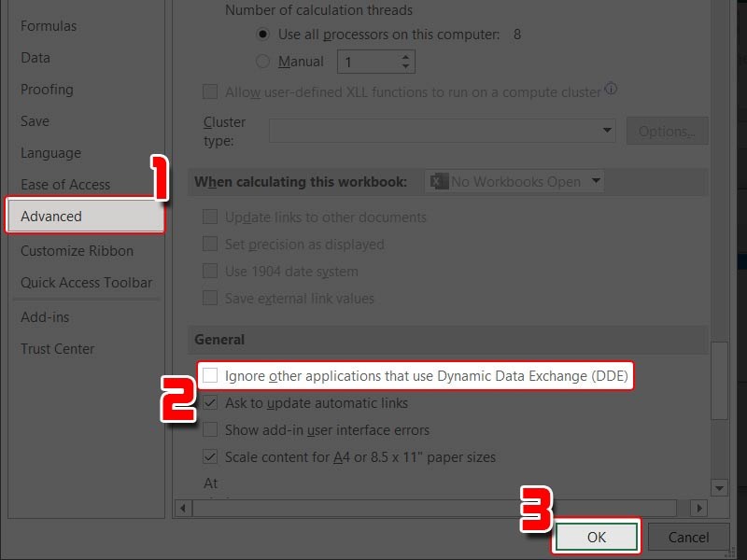The image size is (747, 560).
Task: Click the vertical scrollbar thumb
Action: [719, 381]
